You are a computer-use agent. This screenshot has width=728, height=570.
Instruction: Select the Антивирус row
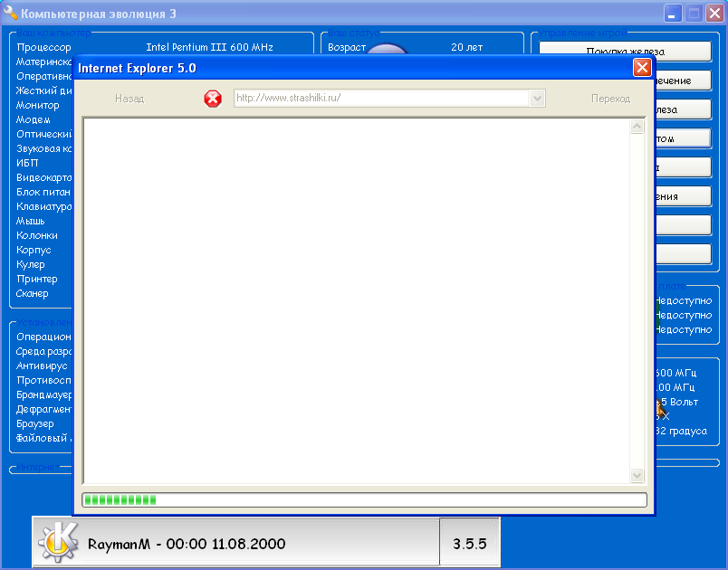click(x=42, y=366)
